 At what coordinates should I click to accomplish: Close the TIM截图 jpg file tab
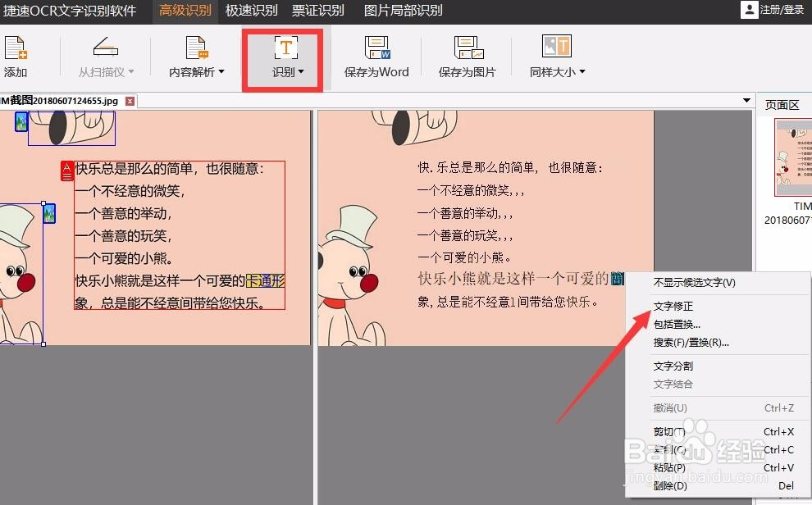[x=131, y=99]
